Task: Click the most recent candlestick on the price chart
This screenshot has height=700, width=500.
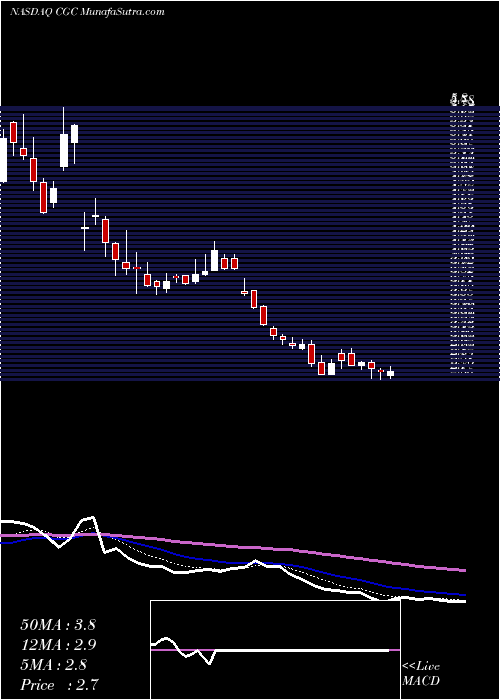Action: [x=390, y=373]
